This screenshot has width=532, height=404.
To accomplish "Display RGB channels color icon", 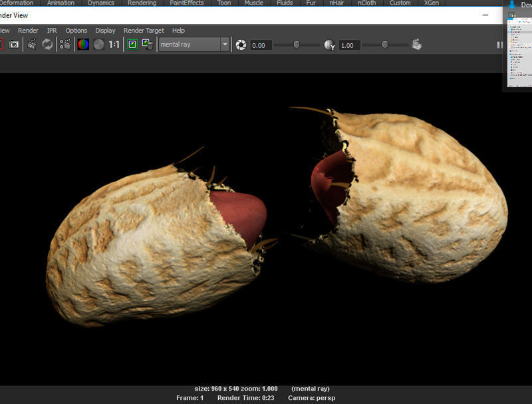I will (x=83, y=45).
